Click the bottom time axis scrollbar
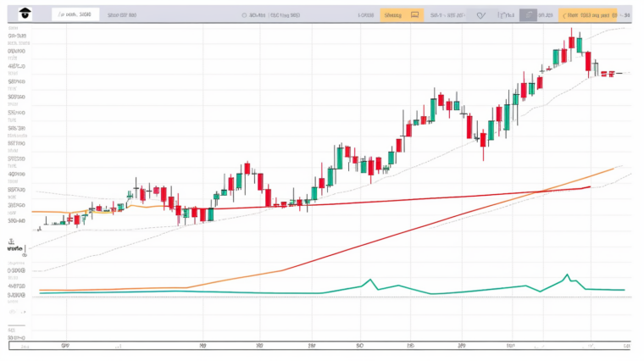 [322, 346]
